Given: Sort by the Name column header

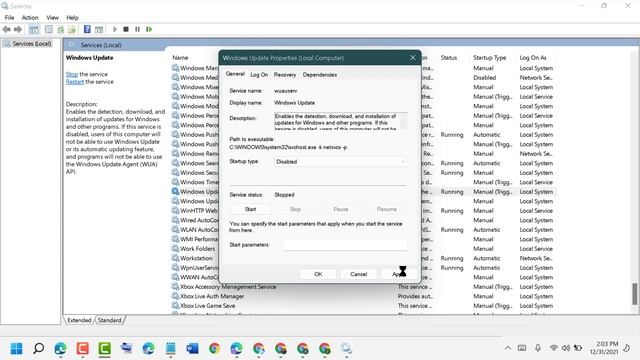Looking at the screenshot, I should [180, 58].
